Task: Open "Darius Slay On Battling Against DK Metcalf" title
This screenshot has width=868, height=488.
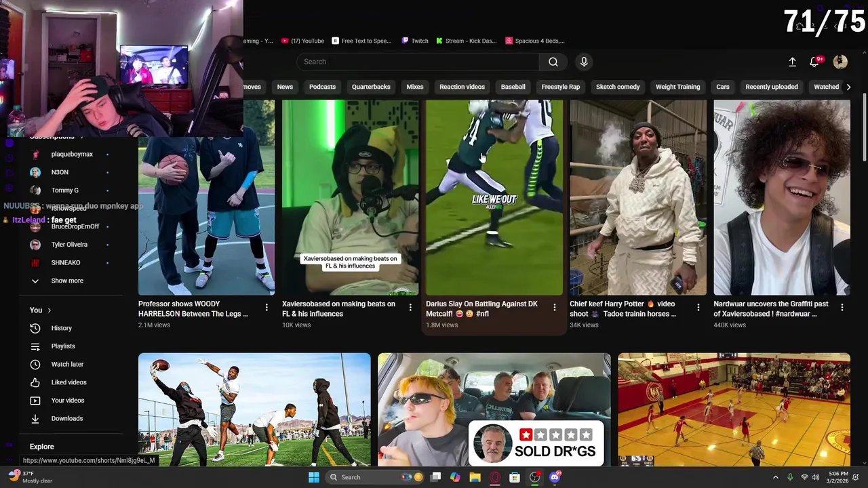Action: pyautogui.click(x=481, y=309)
